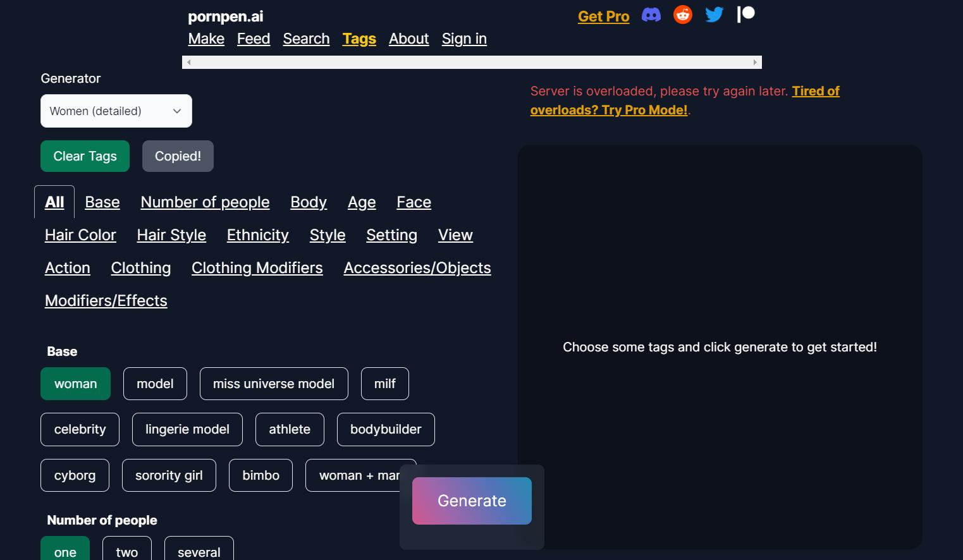Switch to the All tags tab

pyautogui.click(x=54, y=202)
